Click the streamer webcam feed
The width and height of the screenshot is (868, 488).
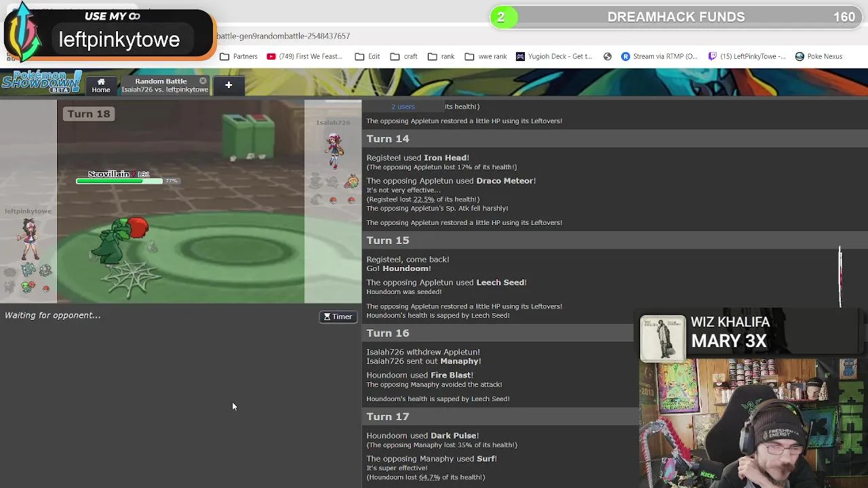click(753, 424)
